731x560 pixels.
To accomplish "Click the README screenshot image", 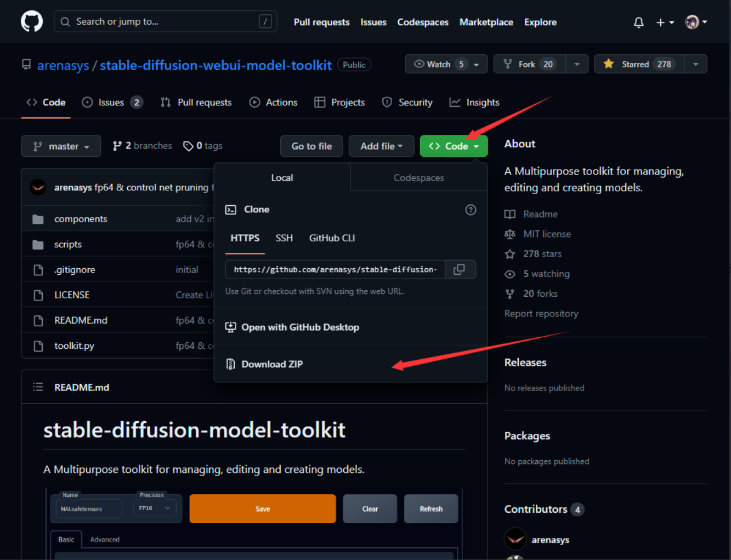I will coord(255,523).
